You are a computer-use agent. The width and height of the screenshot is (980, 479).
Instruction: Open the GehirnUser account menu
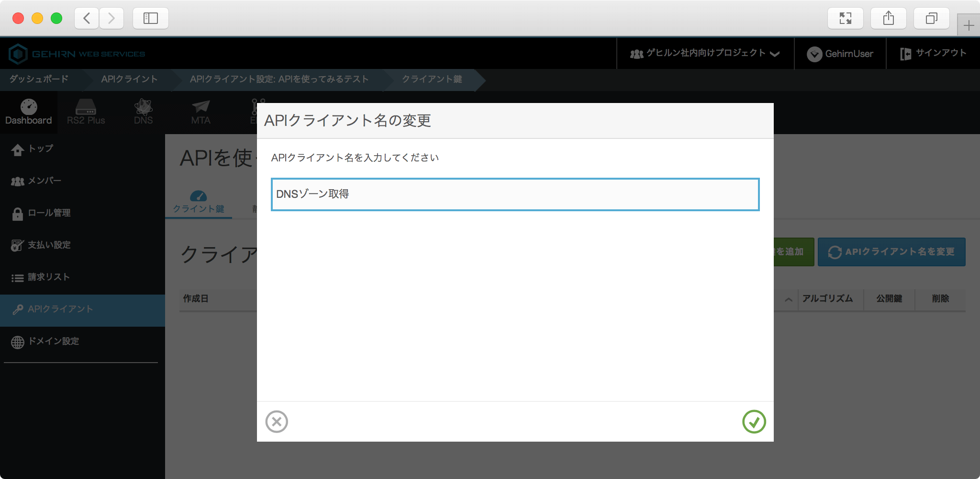pos(840,54)
